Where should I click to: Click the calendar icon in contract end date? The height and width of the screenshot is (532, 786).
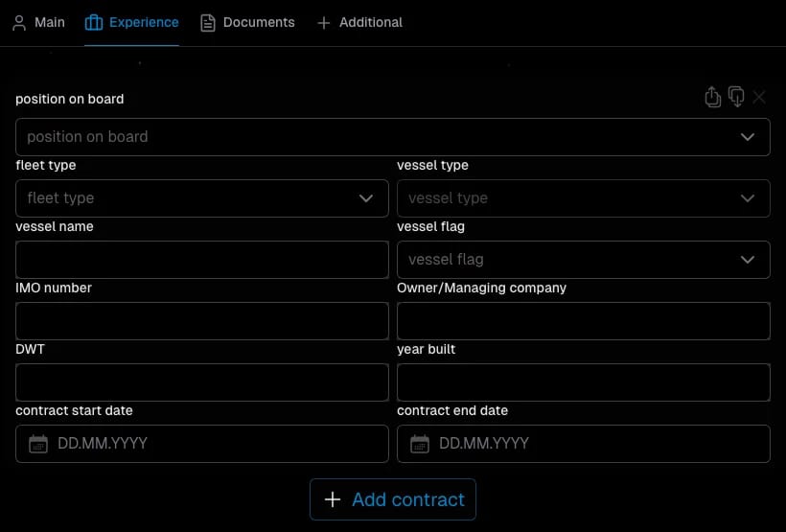[x=419, y=444]
